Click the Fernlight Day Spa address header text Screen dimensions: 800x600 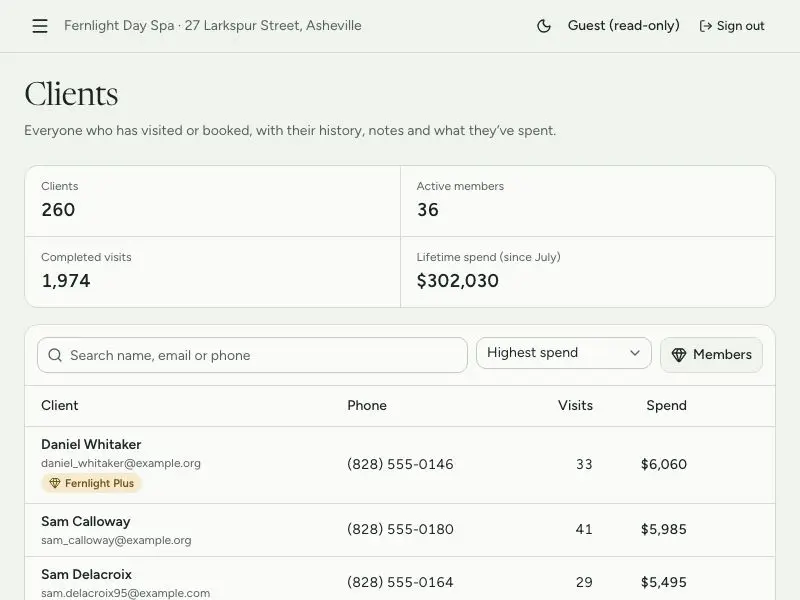click(213, 26)
